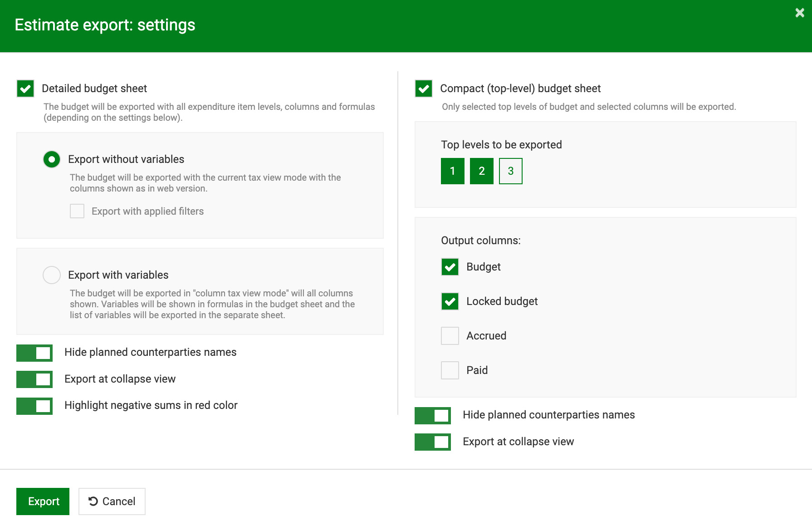This screenshot has height=531, width=812.
Task: Select top level 3 button
Action: point(511,171)
